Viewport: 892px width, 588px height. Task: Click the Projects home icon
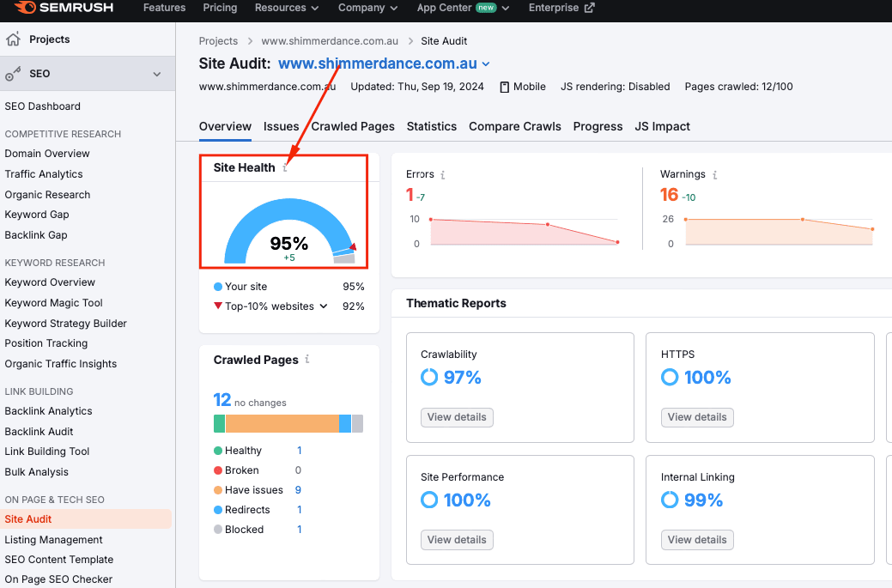13,39
